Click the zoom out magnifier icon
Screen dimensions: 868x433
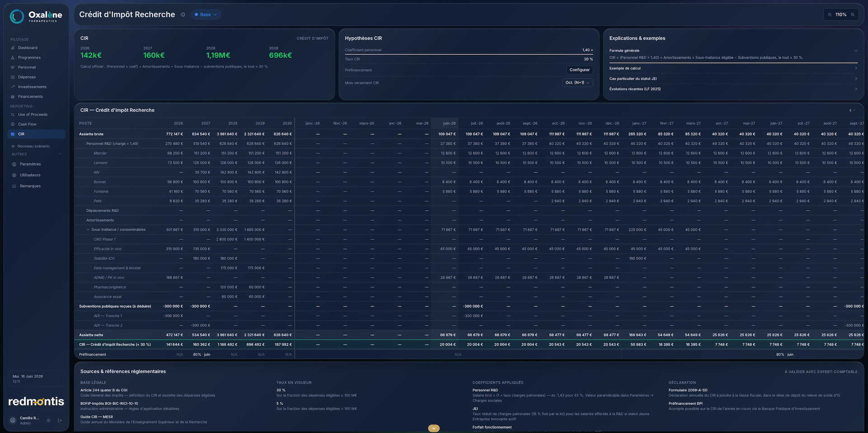[830, 14]
